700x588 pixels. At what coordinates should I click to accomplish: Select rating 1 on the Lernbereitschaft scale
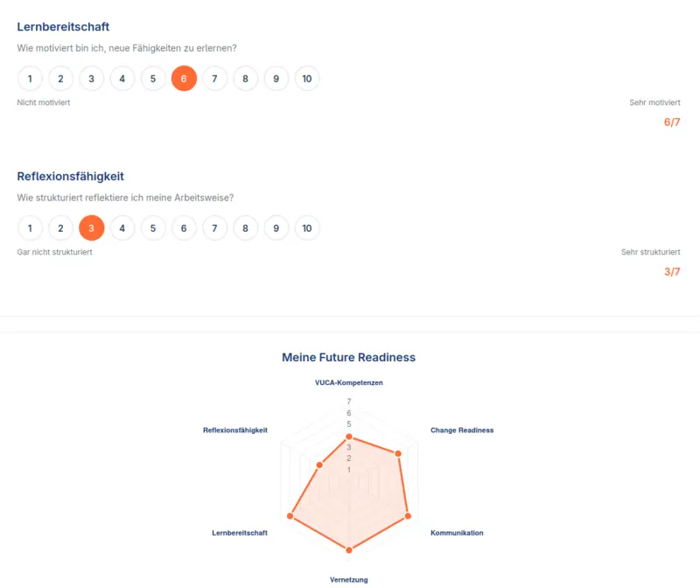pyautogui.click(x=30, y=78)
